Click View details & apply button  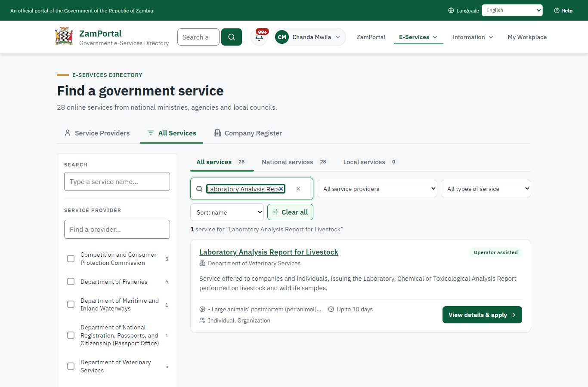(x=482, y=315)
